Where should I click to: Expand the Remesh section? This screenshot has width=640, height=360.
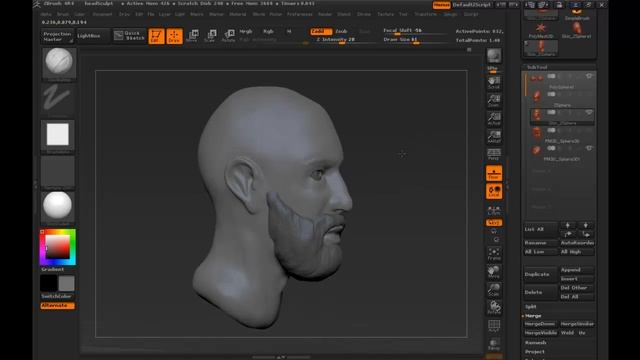tap(536, 343)
